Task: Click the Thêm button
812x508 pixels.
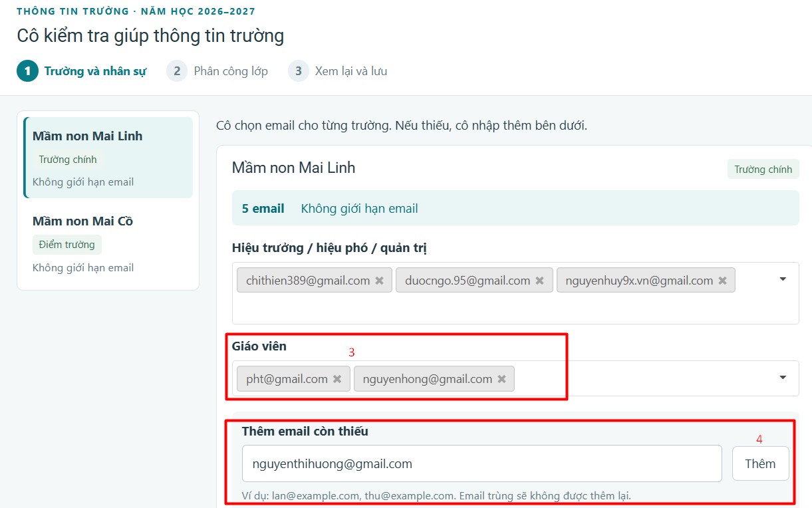Action: click(x=760, y=463)
